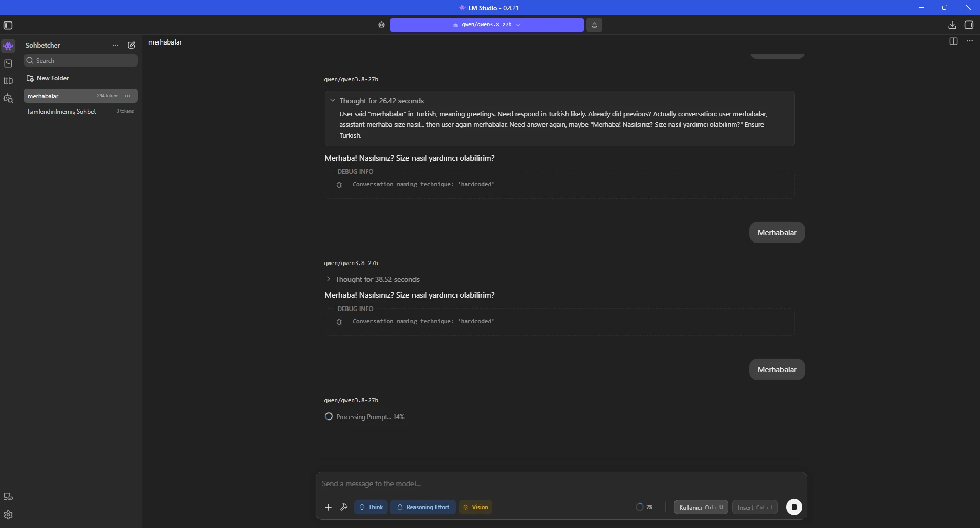Switch role with Kullanıcı Ctrl+U button
The image size is (980, 528).
[x=701, y=507]
